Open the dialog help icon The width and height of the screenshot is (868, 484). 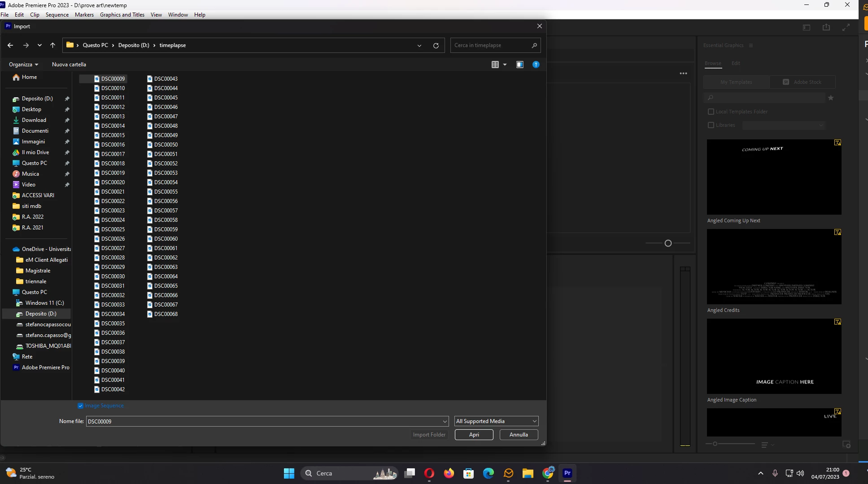pos(536,65)
